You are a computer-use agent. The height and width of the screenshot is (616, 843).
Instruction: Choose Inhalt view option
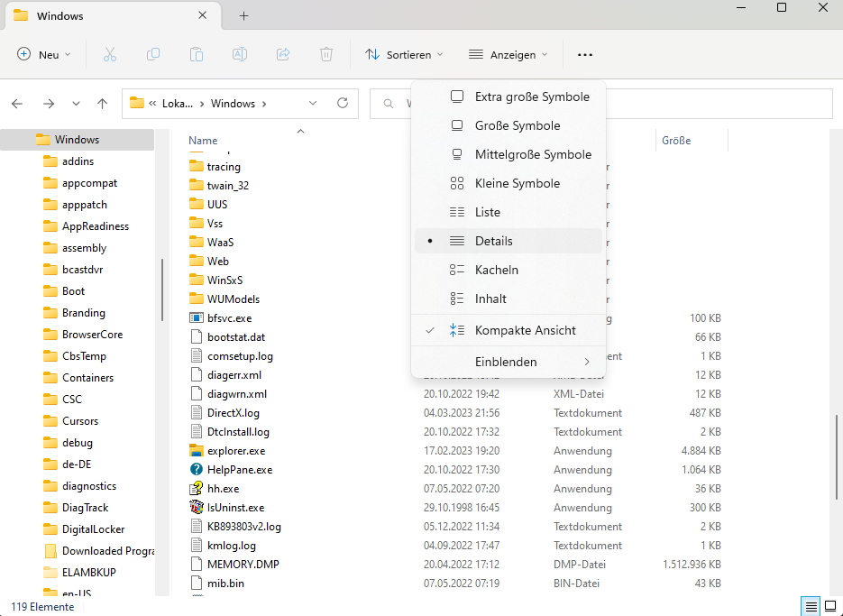pos(509,299)
